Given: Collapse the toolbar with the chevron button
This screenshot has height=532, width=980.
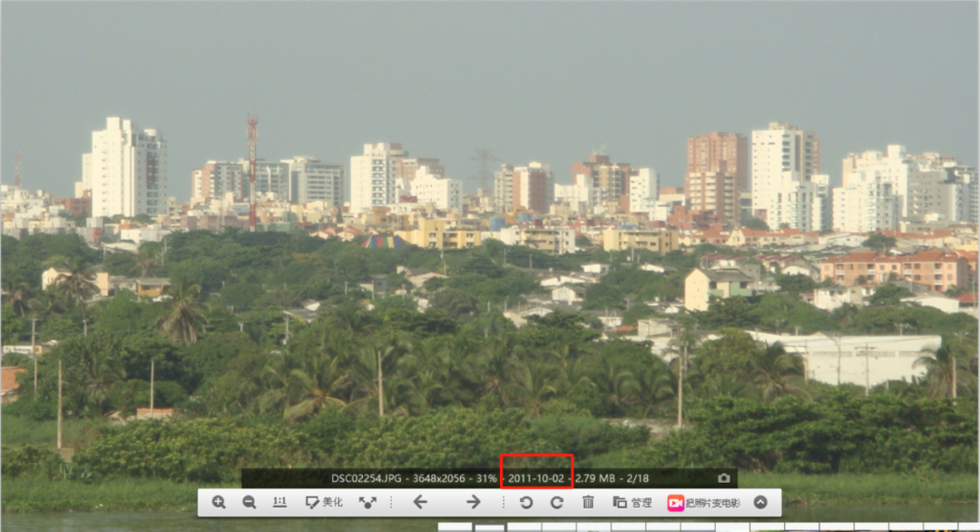Looking at the screenshot, I should (760, 502).
